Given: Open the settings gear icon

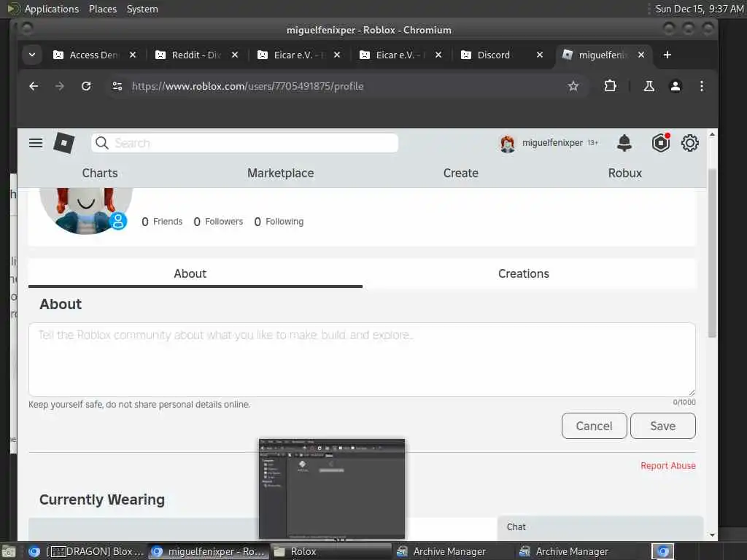Looking at the screenshot, I should click(x=689, y=143).
